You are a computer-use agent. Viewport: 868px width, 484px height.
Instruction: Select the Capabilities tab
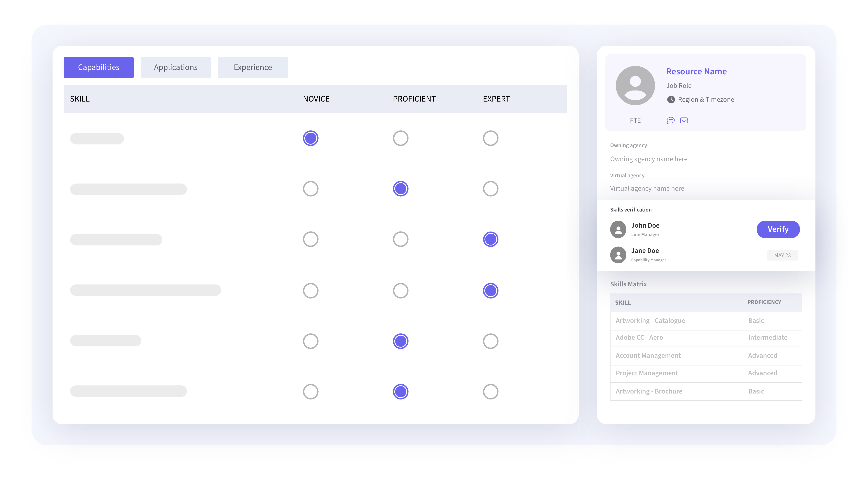99,68
